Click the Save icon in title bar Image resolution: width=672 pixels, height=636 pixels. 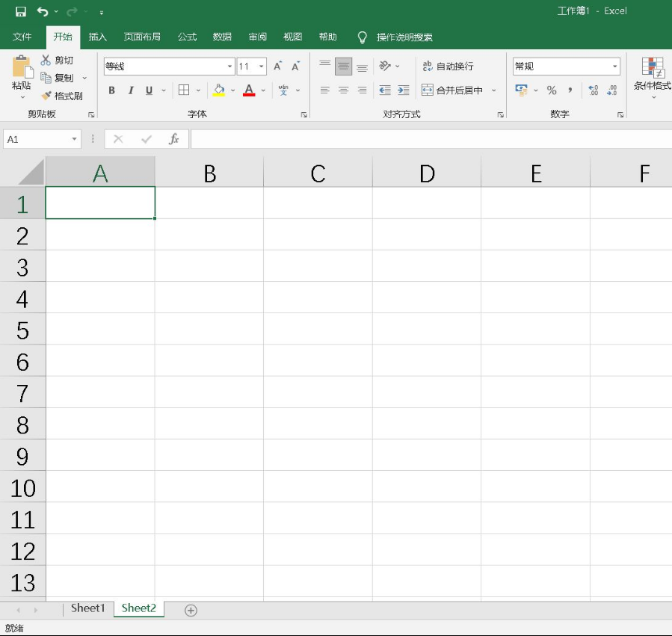[21, 11]
